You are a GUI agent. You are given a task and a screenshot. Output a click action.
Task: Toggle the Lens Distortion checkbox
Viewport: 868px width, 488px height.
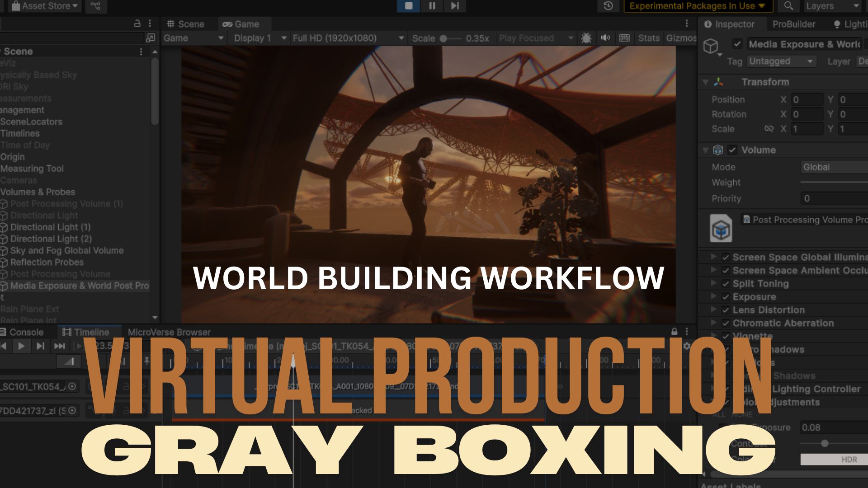pyautogui.click(x=726, y=310)
